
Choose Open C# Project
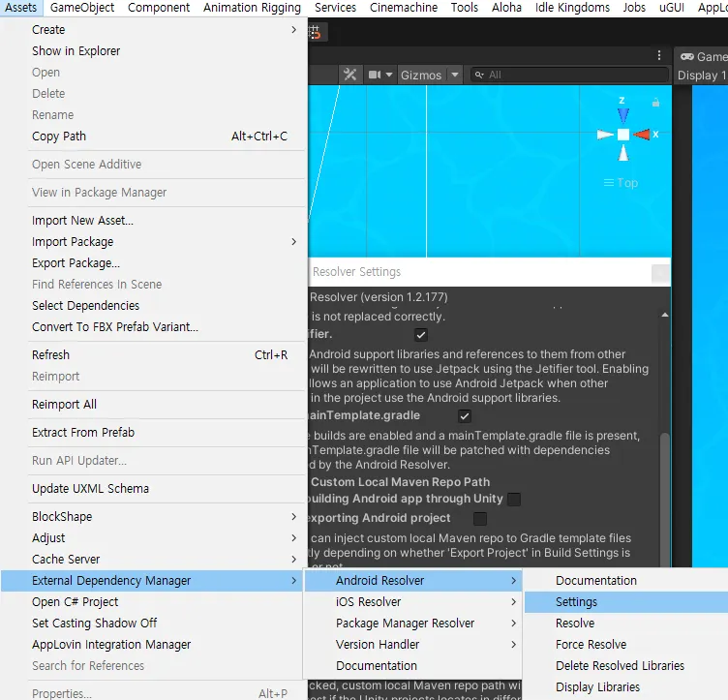click(x=153, y=602)
